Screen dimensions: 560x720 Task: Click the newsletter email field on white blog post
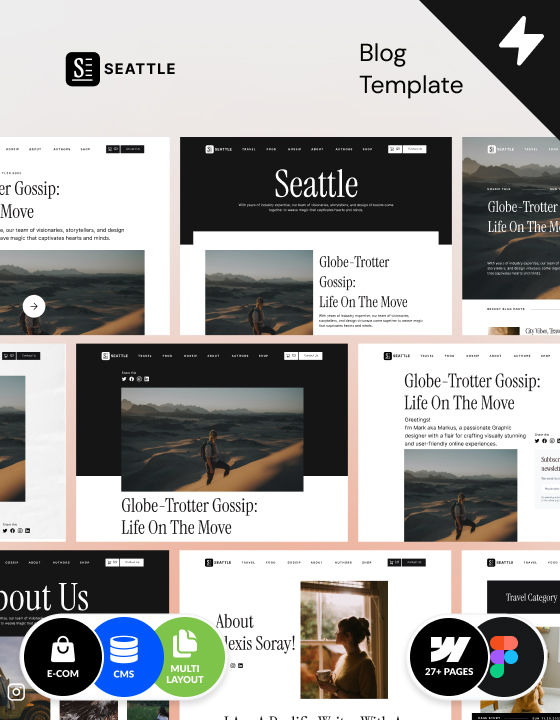551,489
